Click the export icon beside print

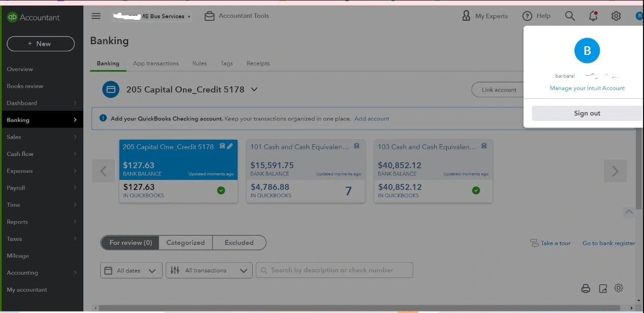(603, 289)
